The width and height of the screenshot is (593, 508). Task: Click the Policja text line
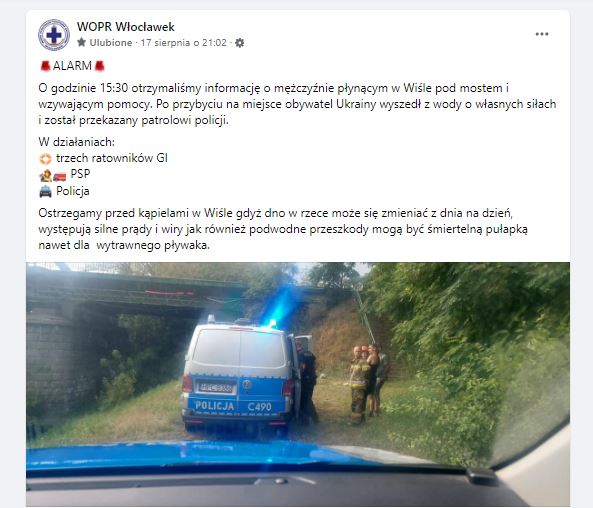coord(73,191)
